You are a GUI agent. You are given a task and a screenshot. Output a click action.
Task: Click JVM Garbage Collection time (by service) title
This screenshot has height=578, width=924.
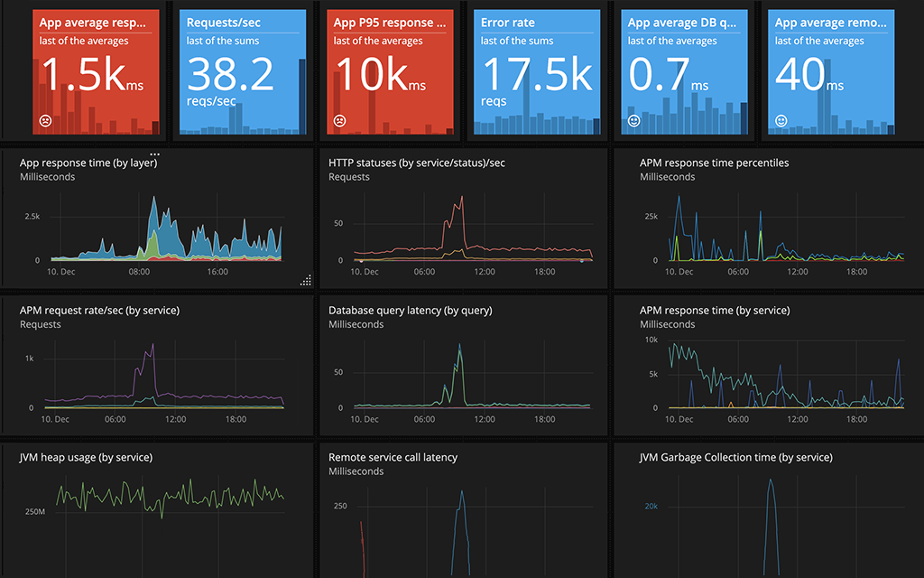pos(736,457)
